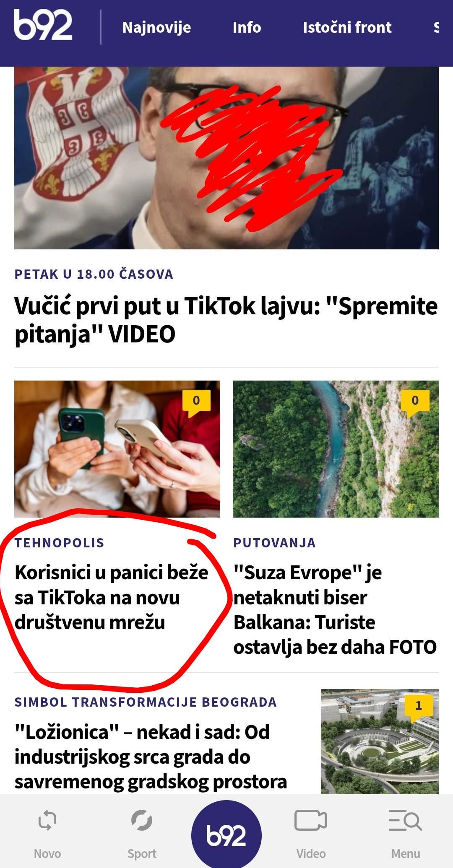
Task: Tap the central b92 round home button
Action: (226, 834)
